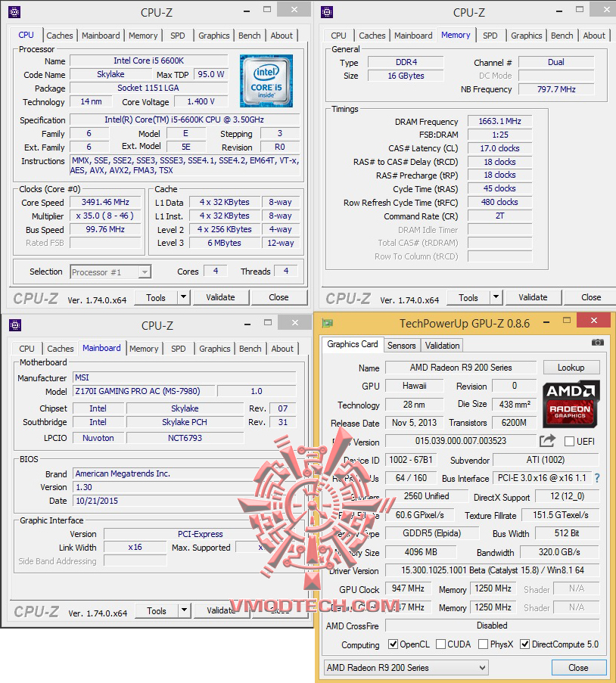616x683 pixels.
Task: Click the CPU-Z app icon in the Memory window title bar
Action: 327,12
